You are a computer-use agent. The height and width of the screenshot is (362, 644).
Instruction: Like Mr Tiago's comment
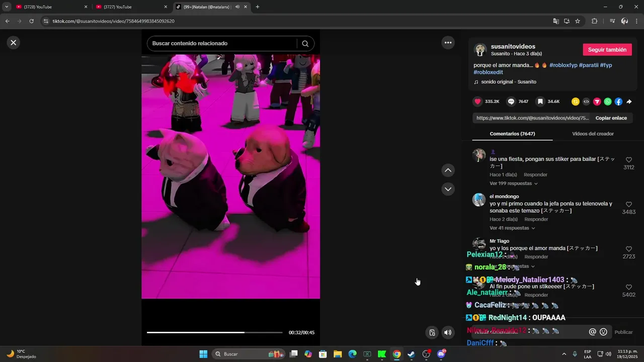pyautogui.click(x=629, y=249)
